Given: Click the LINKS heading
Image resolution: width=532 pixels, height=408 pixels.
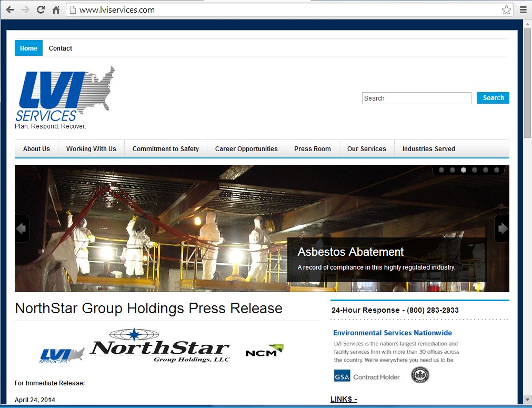Looking at the screenshot, I should tap(344, 399).
